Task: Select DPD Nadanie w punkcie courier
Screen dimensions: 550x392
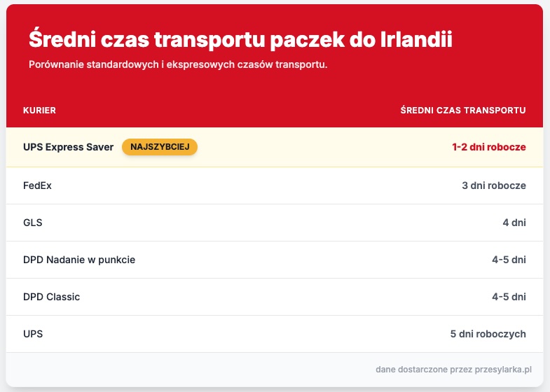Action: point(78,260)
